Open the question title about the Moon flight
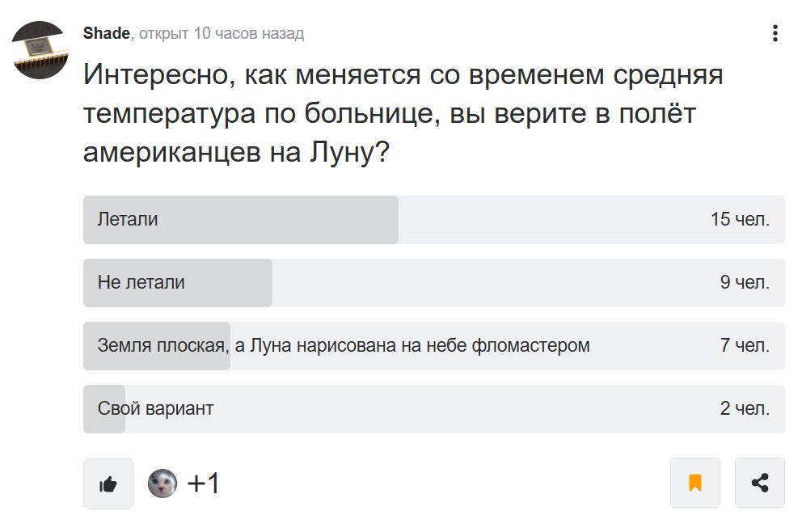802x532 pixels. click(x=403, y=113)
